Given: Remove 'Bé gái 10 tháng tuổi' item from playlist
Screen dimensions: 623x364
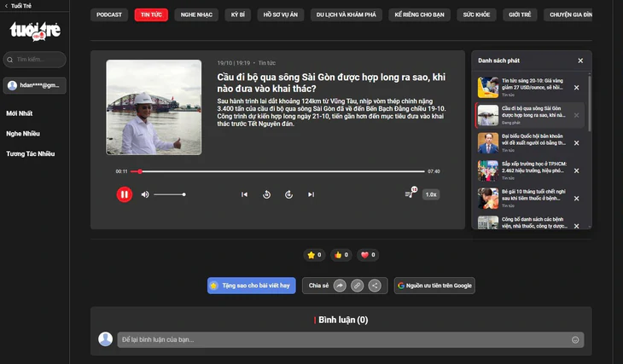Looking at the screenshot, I should [577, 199].
